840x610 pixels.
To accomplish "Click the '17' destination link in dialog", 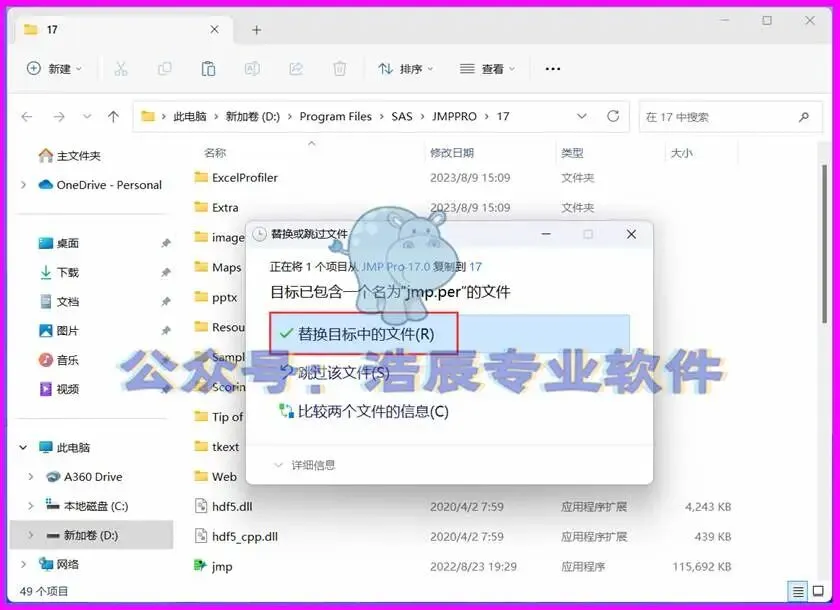I will pos(475,266).
